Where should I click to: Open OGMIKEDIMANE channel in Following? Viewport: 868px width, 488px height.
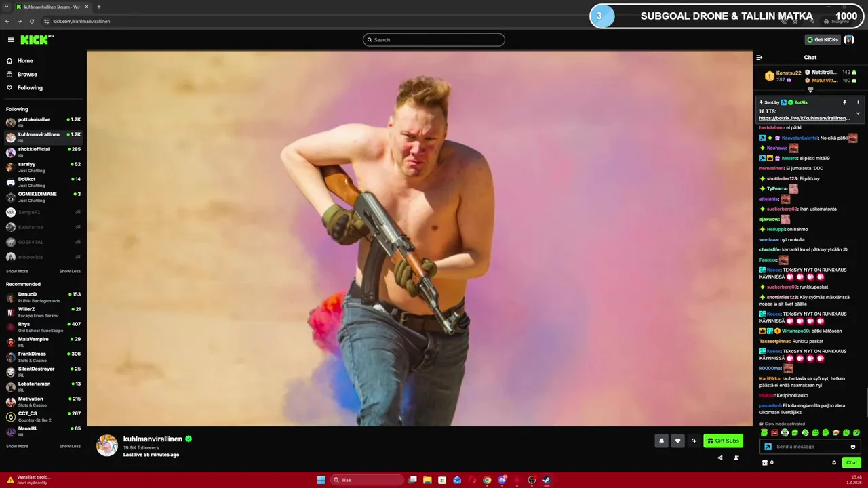[x=43, y=197]
